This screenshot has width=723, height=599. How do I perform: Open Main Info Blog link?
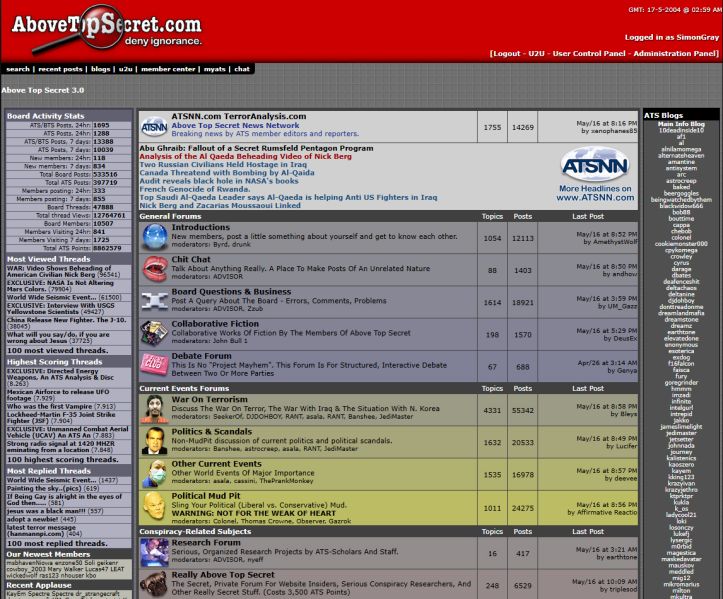point(681,124)
